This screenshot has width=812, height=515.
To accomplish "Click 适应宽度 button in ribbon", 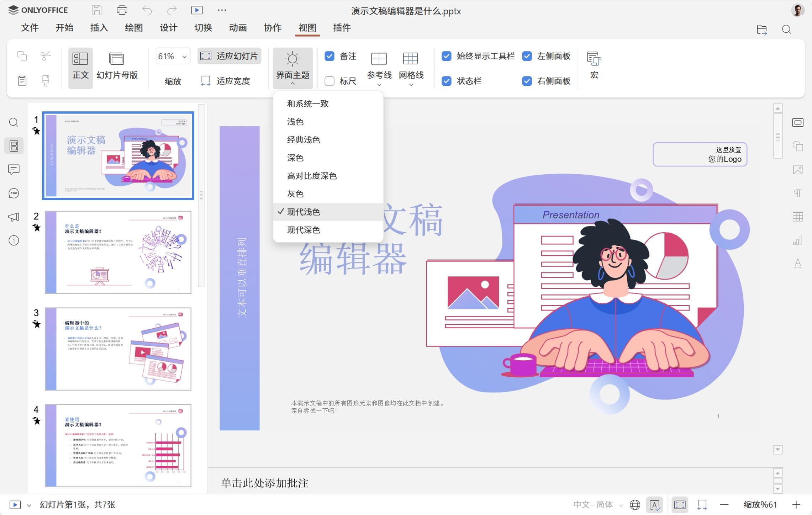I will point(226,81).
